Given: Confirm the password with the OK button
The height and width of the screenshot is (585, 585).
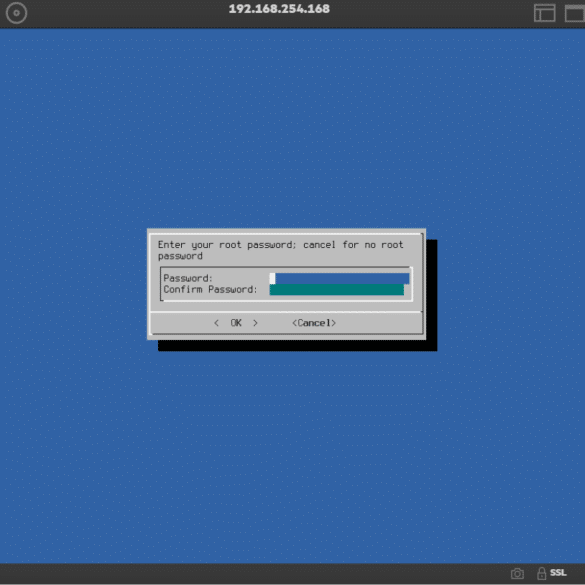Looking at the screenshot, I should tap(236, 323).
